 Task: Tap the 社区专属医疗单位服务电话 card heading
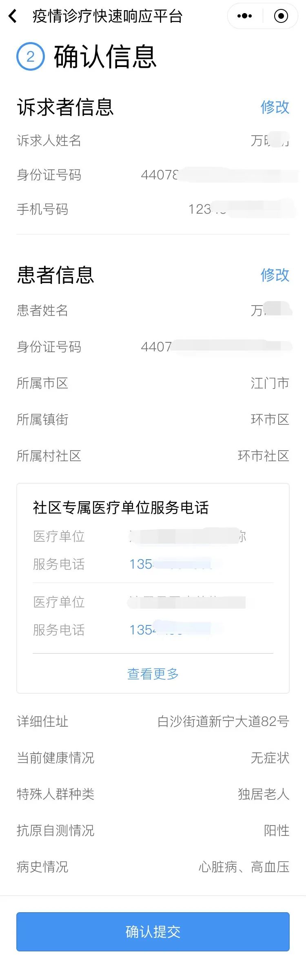[x=121, y=508]
